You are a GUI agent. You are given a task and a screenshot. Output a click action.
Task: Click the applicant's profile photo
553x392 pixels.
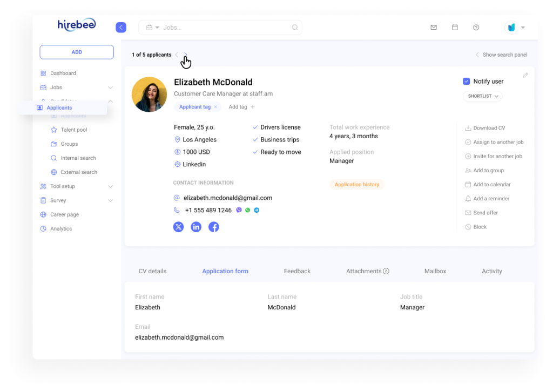tap(149, 94)
